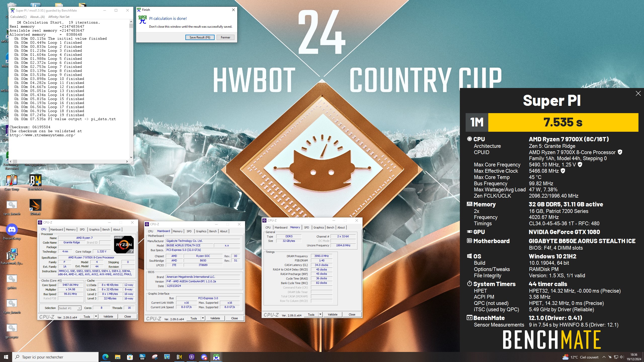
Task: Switch to CPU-Z via purple chip taskbar icon
Action: (x=191, y=357)
